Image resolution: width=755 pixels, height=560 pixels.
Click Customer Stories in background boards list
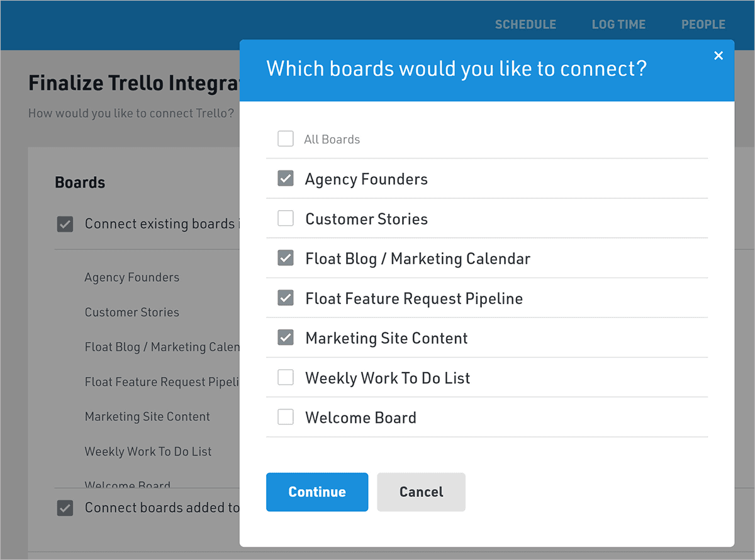[x=132, y=312]
